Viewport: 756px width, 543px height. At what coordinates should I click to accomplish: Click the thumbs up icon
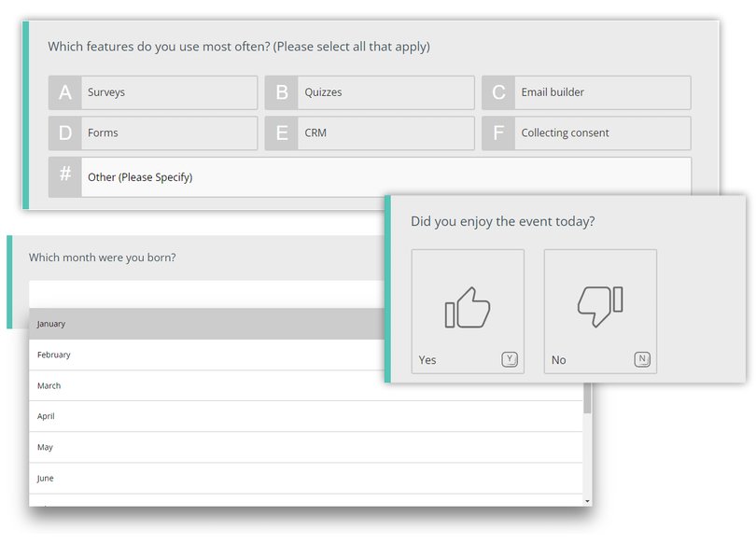[468, 308]
